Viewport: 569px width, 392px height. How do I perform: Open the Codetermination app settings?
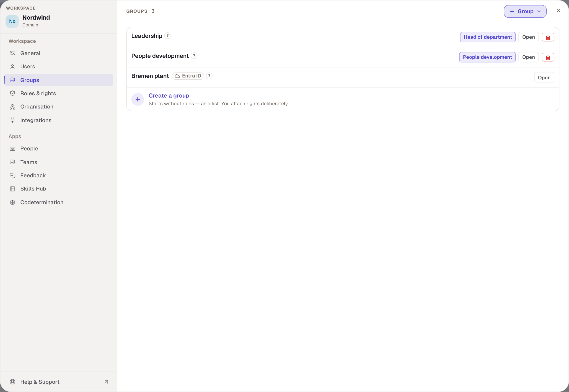pyautogui.click(x=58, y=202)
